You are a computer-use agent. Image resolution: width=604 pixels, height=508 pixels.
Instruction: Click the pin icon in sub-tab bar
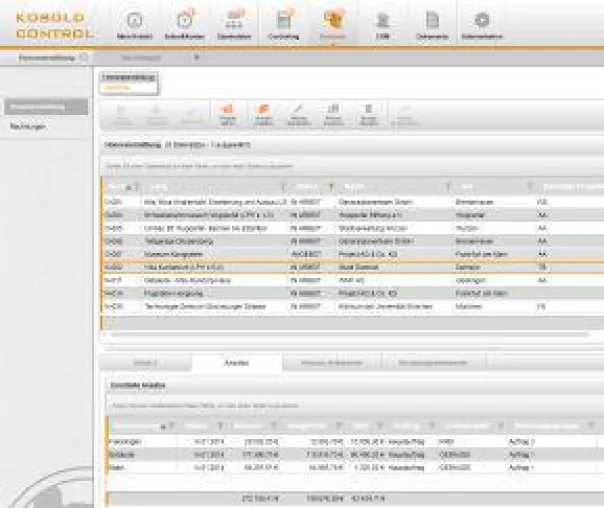coord(196,58)
